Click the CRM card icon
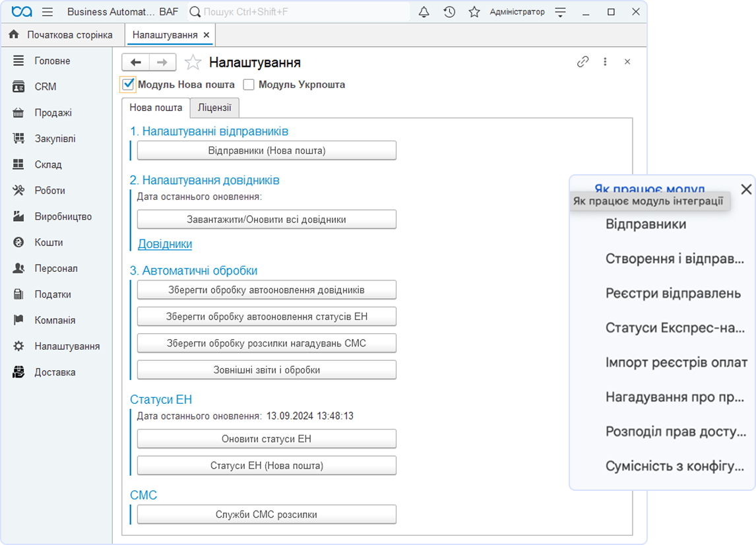 18,87
